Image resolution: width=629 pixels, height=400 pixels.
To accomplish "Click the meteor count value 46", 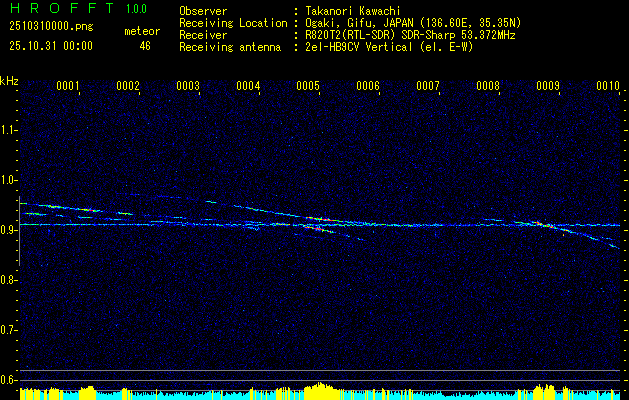I will (x=145, y=46).
